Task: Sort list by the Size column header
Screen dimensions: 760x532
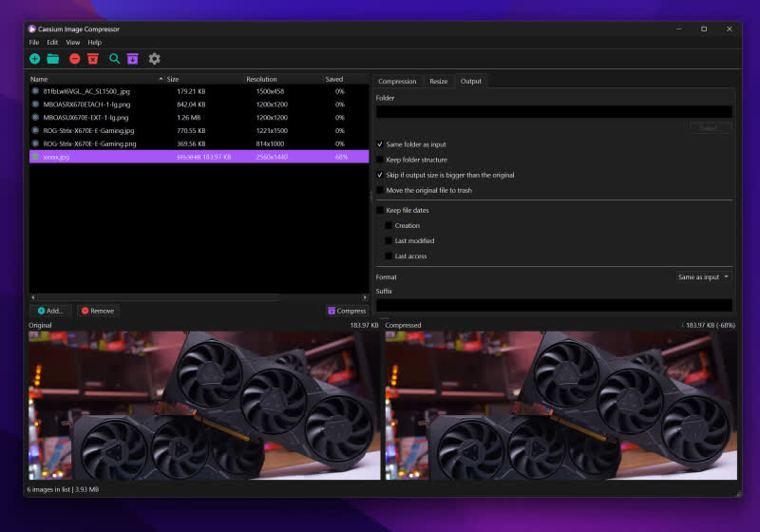Action: 173,79
